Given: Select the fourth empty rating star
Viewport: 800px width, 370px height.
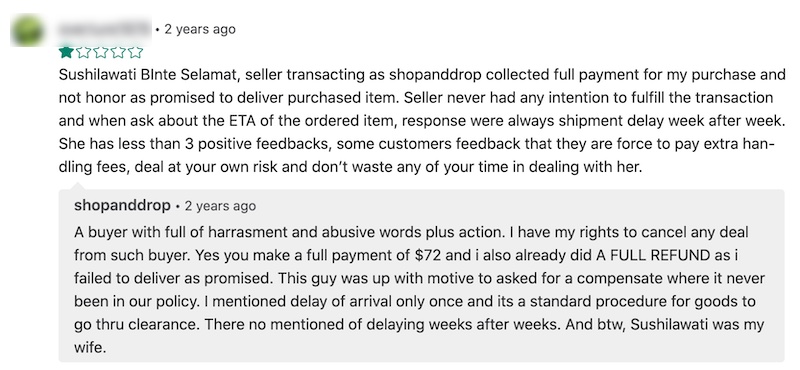Looking at the screenshot, I should pyautogui.click(x=118, y=52).
